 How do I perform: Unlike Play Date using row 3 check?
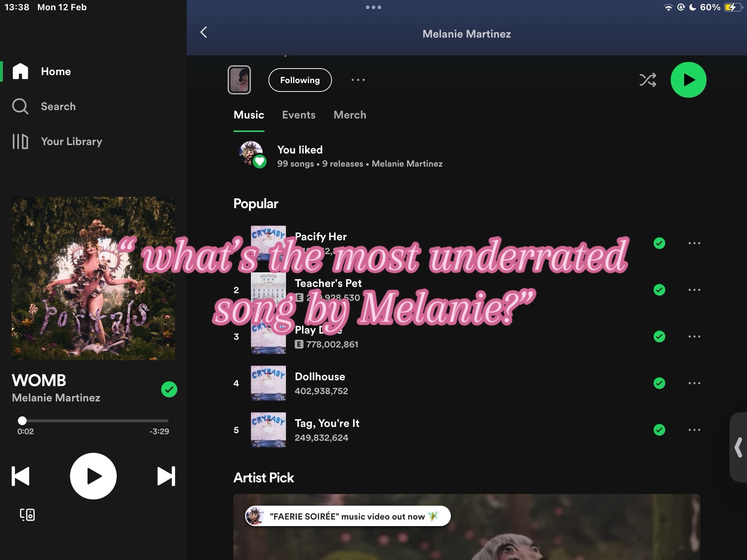659,337
